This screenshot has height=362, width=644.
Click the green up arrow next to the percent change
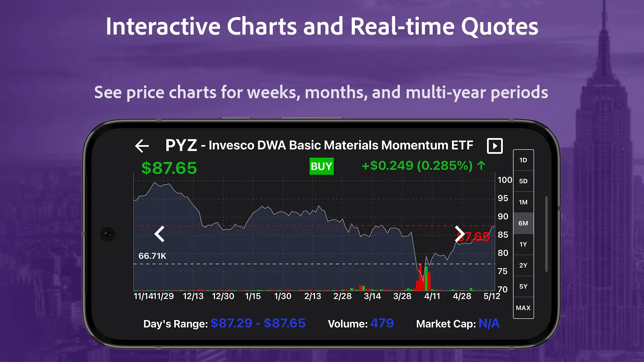[481, 166]
